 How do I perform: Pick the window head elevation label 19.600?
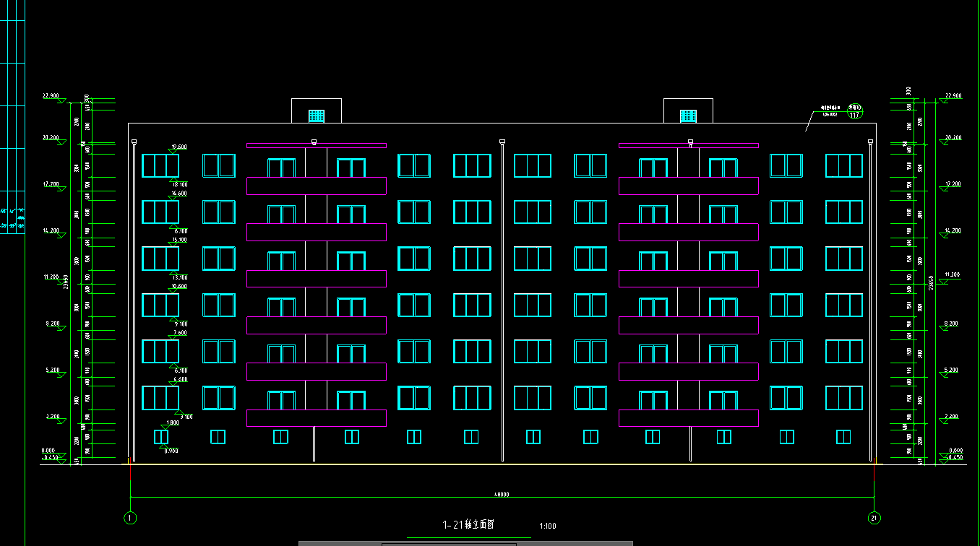[x=179, y=147]
